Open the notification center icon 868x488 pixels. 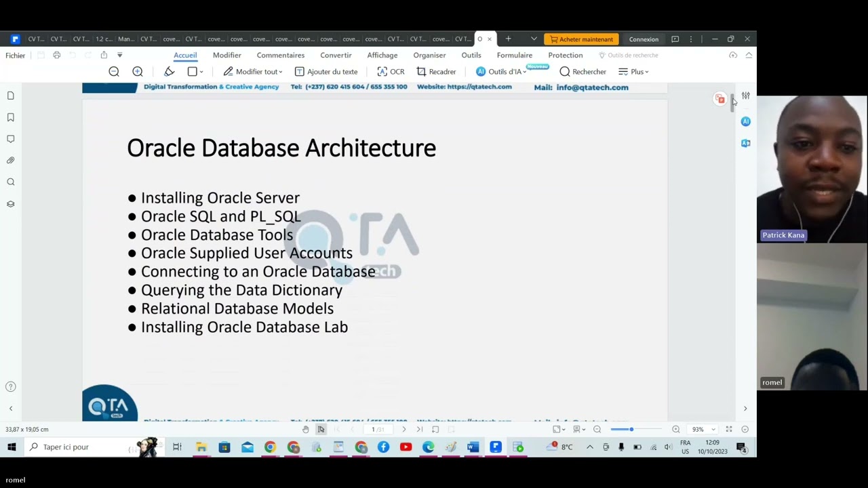click(x=741, y=447)
